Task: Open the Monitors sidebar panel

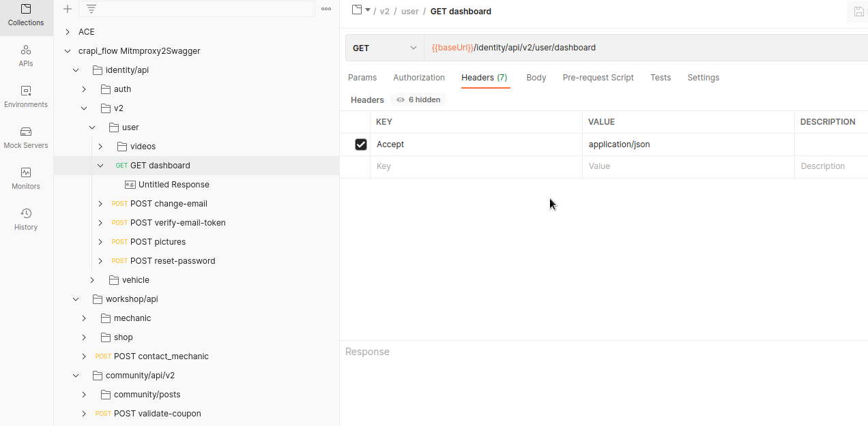Action: point(26,179)
